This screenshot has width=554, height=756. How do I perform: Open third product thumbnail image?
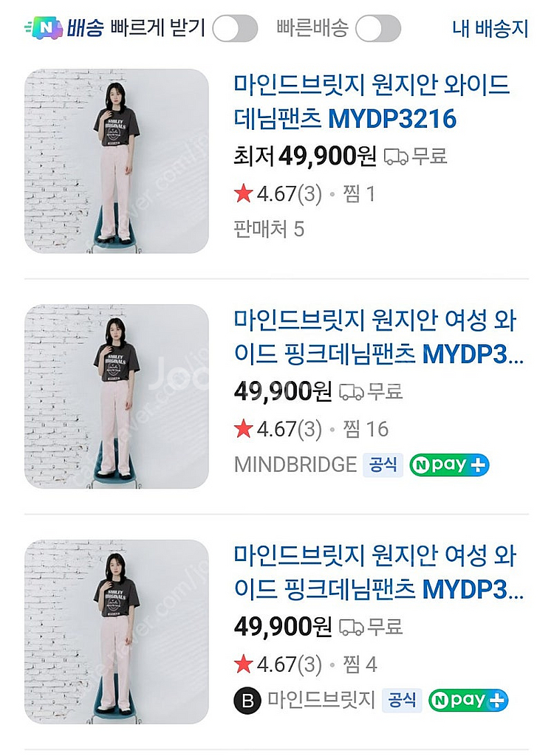point(117,631)
